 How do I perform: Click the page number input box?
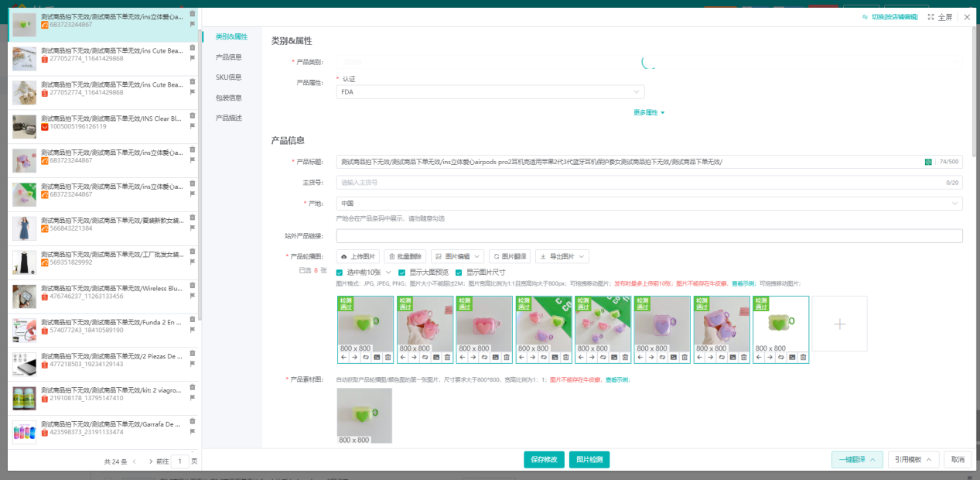(179, 461)
